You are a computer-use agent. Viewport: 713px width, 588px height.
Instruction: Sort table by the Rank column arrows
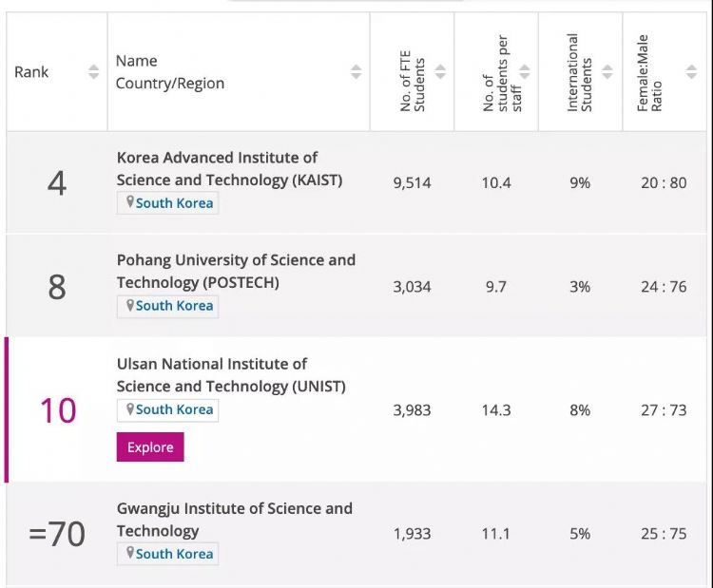[x=93, y=72]
